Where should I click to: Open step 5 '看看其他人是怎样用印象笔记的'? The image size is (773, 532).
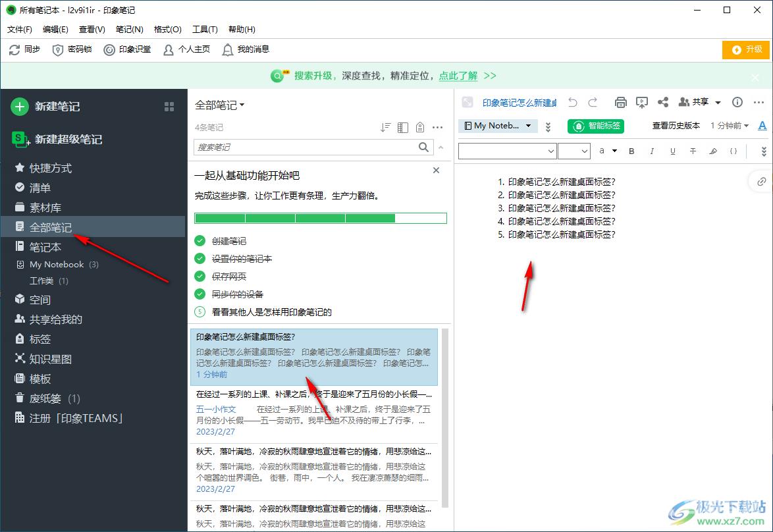coord(272,312)
